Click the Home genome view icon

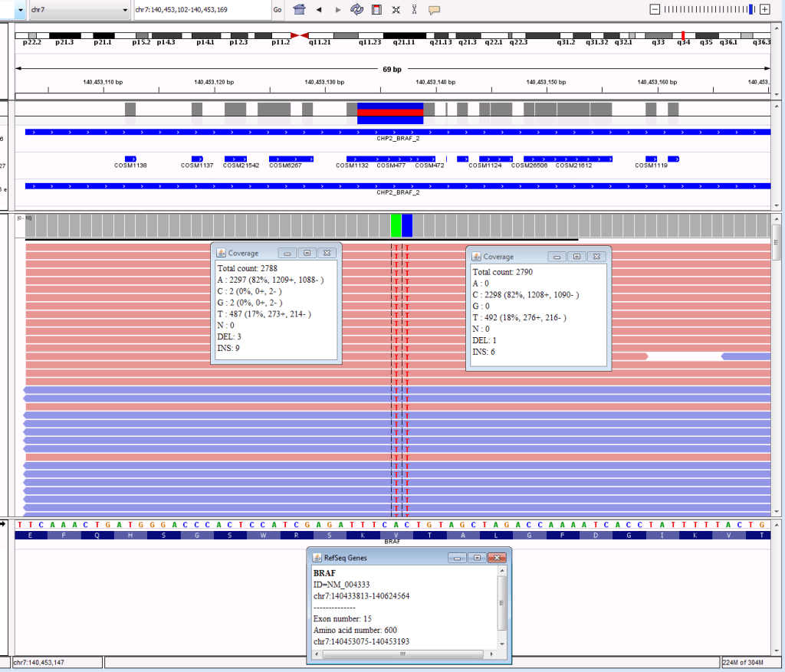point(300,10)
